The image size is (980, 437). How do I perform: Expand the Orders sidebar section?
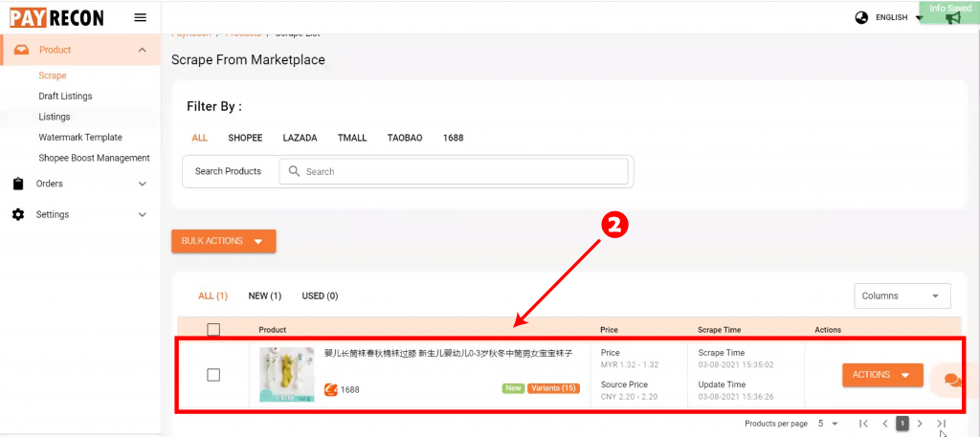pos(143,184)
